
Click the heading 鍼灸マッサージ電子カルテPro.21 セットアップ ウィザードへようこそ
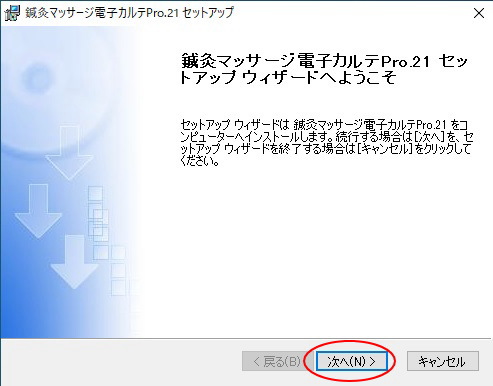324,69
